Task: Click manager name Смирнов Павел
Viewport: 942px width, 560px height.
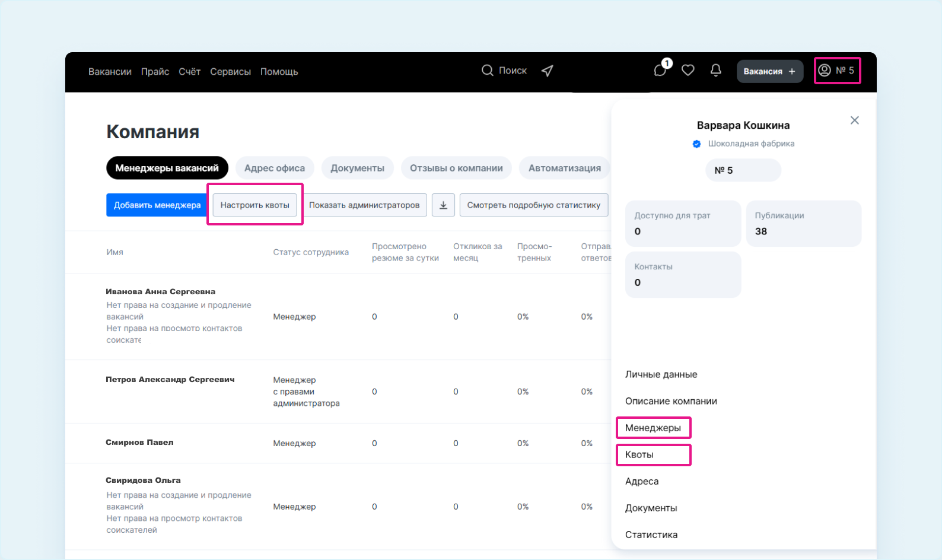Action: click(139, 443)
